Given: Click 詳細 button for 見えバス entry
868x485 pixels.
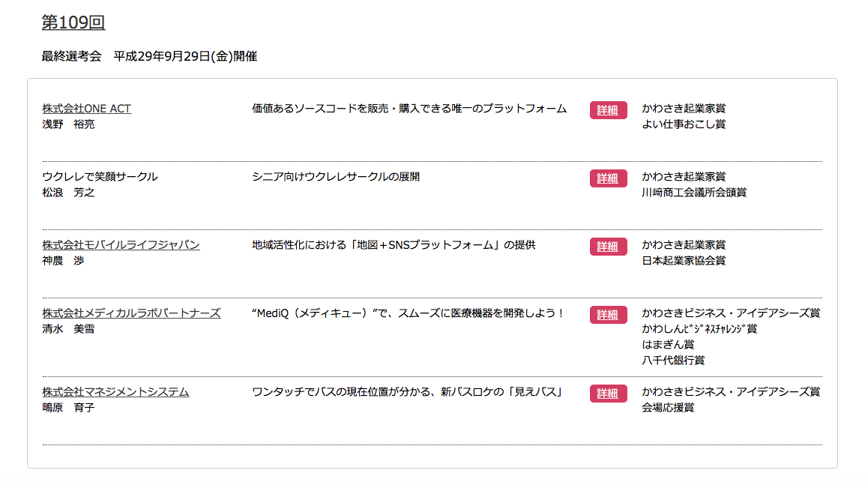Looking at the screenshot, I should (608, 393).
